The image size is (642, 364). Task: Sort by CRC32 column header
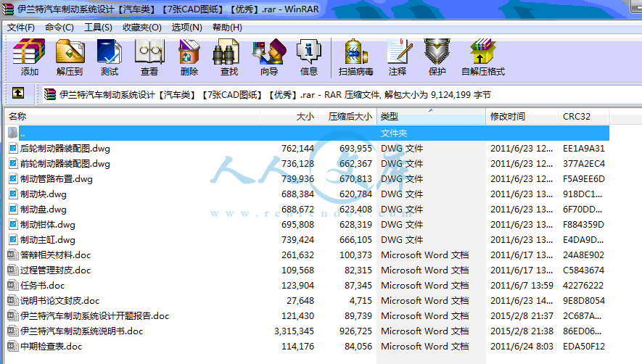583,117
